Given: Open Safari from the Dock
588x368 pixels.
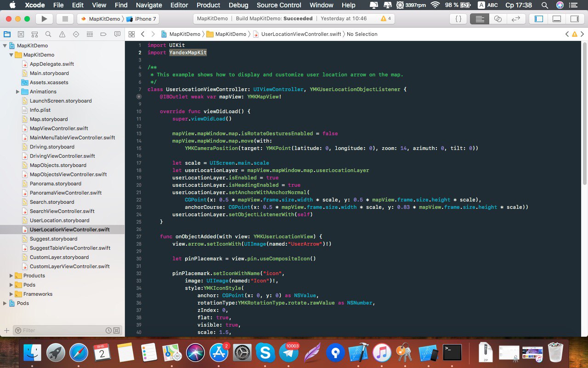Looking at the screenshot, I should pos(79,353).
